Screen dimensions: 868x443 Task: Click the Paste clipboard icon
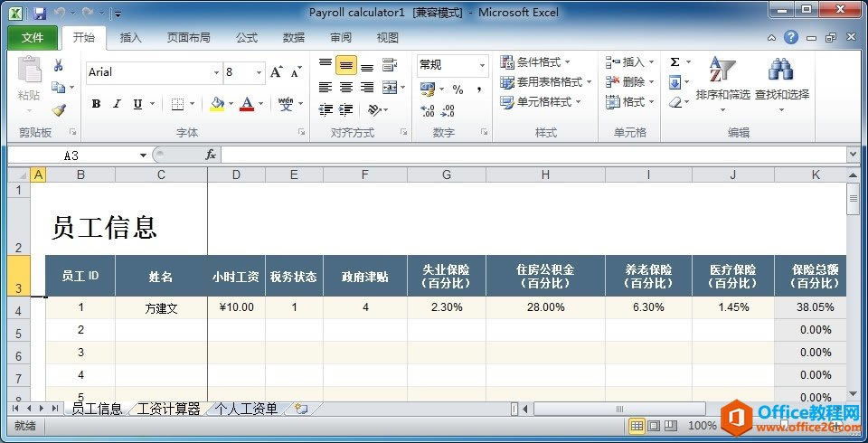click(29, 71)
